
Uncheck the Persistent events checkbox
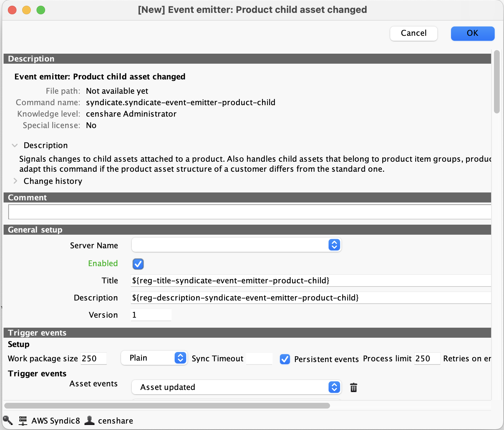285,359
